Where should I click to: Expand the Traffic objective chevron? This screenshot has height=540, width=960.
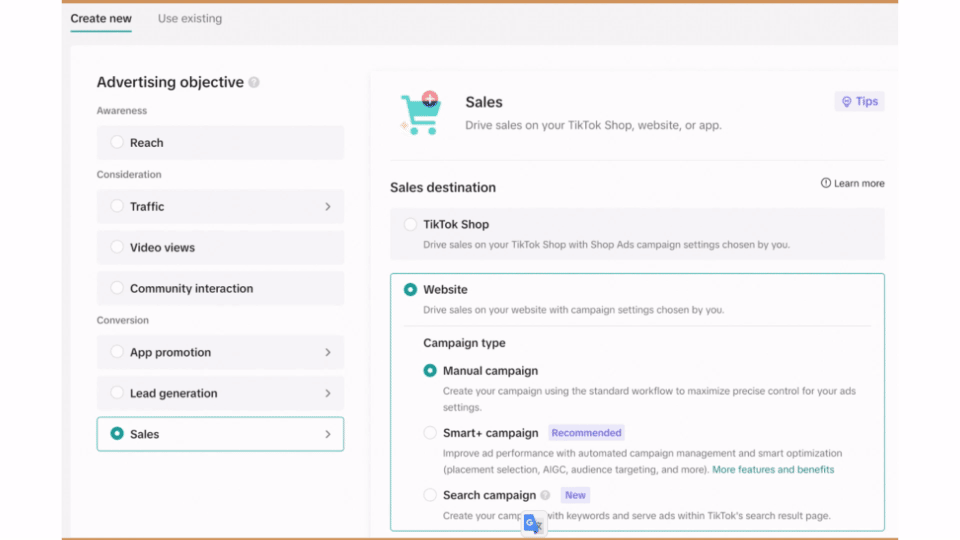pyautogui.click(x=328, y=207)
